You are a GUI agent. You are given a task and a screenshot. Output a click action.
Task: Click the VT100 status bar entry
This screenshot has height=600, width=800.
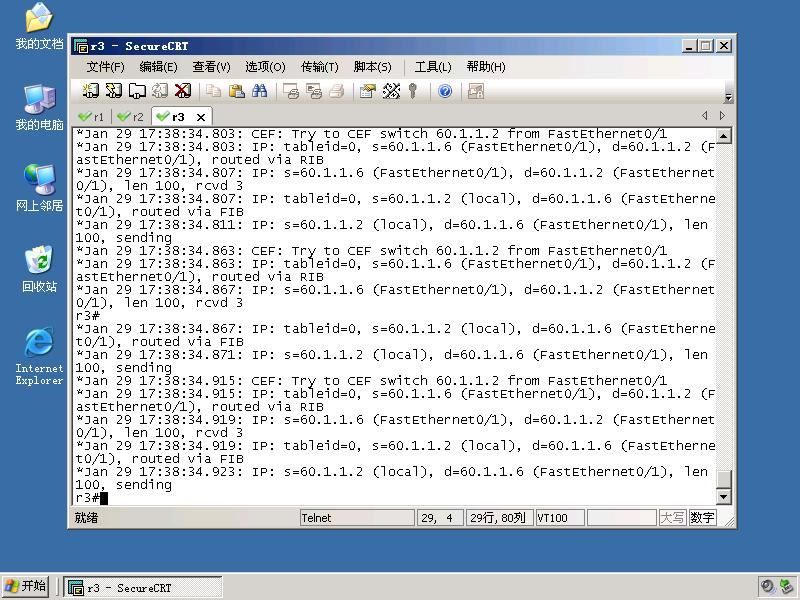pos(560,518)
